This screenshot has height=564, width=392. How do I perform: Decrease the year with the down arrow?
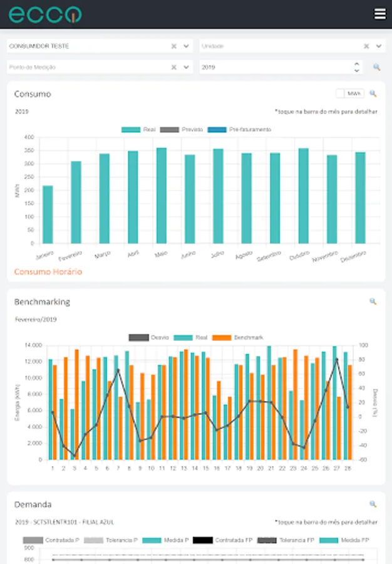click(x=357, y=70)
